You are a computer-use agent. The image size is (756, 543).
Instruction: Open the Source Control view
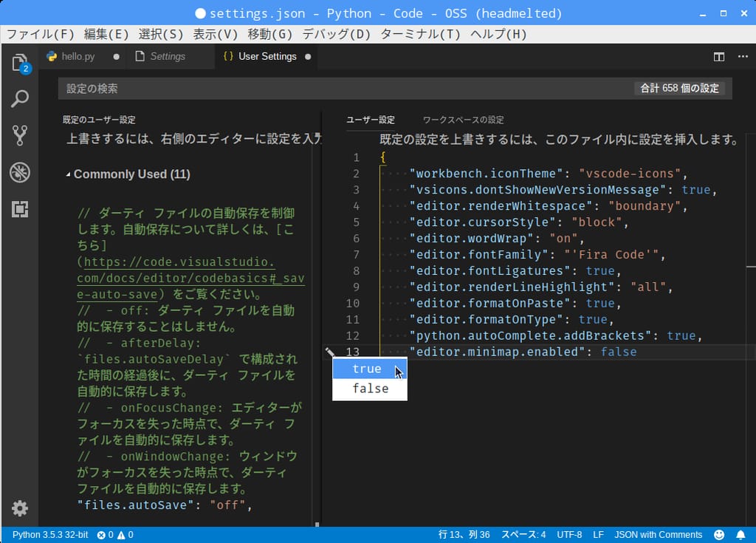(x=20, y=135)
